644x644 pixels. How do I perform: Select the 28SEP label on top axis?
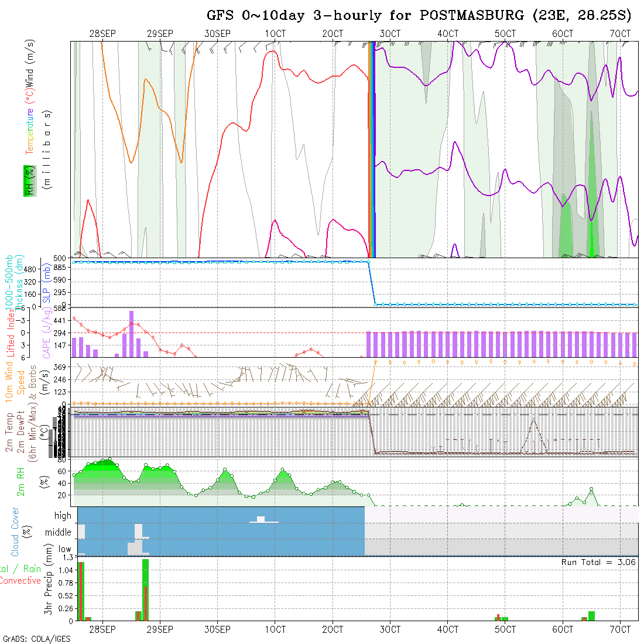point(102,34)
